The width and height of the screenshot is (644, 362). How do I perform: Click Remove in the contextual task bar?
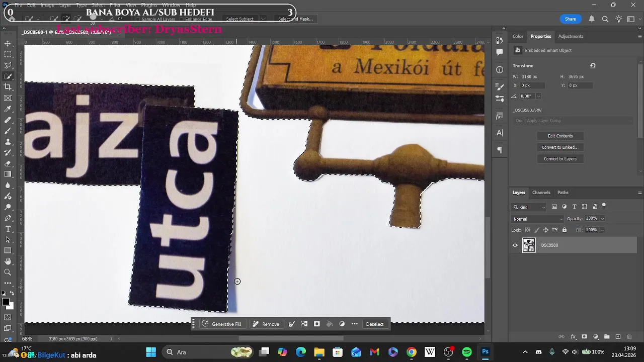266,324
